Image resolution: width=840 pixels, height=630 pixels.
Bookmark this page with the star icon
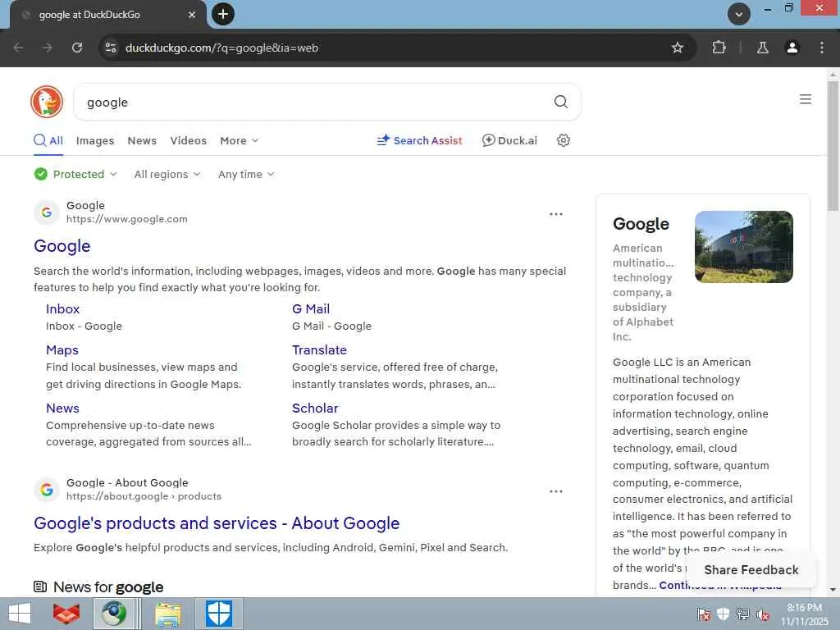pyautogui.click(x=677, y=48)
